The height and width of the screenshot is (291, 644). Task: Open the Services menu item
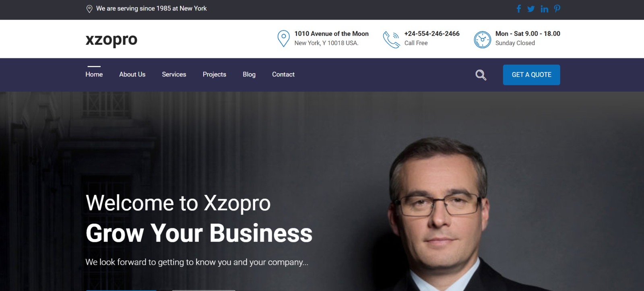pyautogui.click(x=174, y=74)
